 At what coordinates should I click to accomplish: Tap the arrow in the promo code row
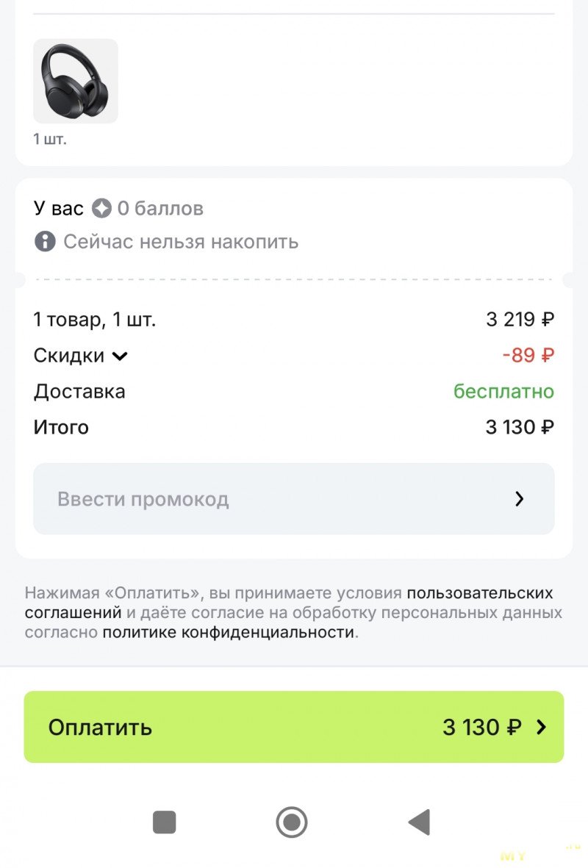click(520, 499)
